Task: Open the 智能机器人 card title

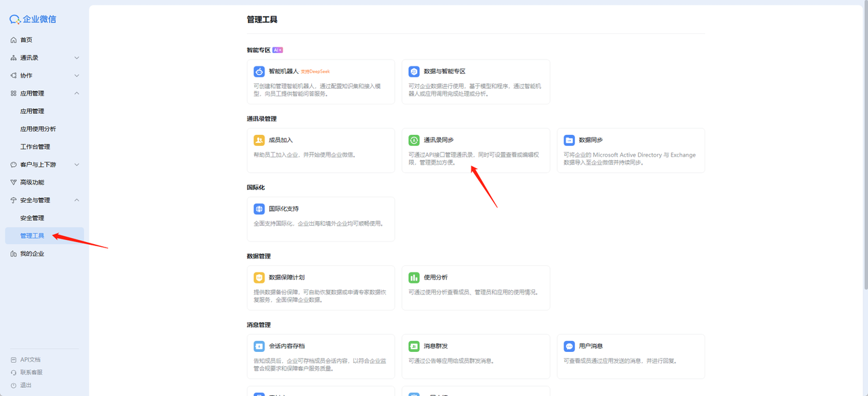Action: point(283,71)
